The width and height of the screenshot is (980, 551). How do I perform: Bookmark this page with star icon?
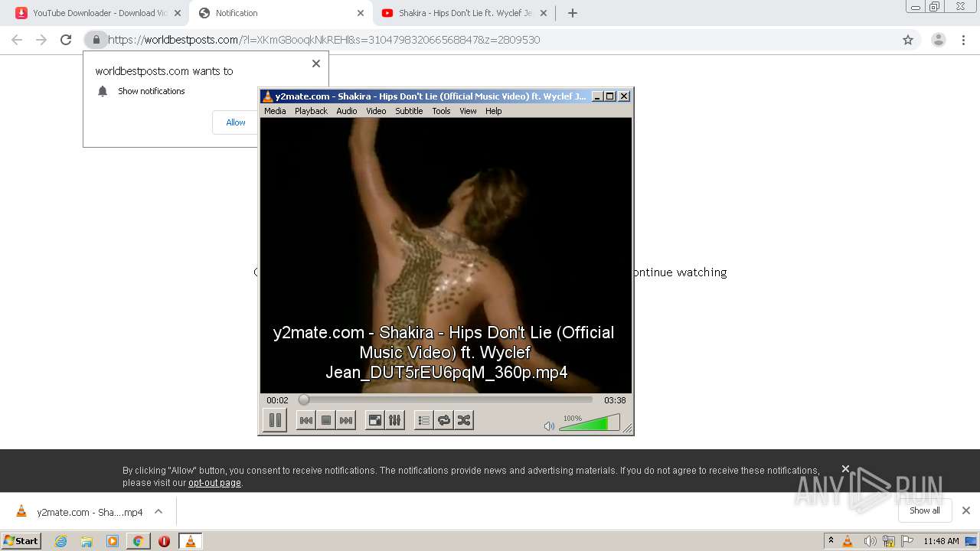tap(908, 40)
